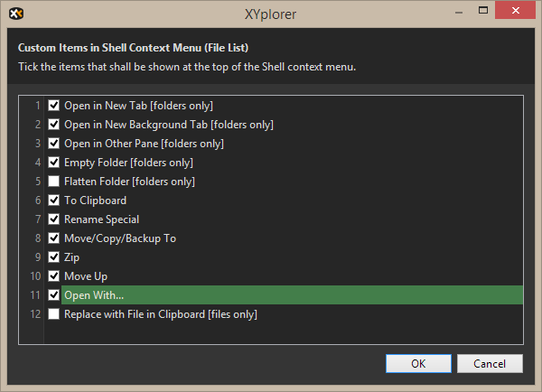The height and width of the screenshot is (392, 542).
Task: Confirm the selection with the OK button
Action: point(418,363)
